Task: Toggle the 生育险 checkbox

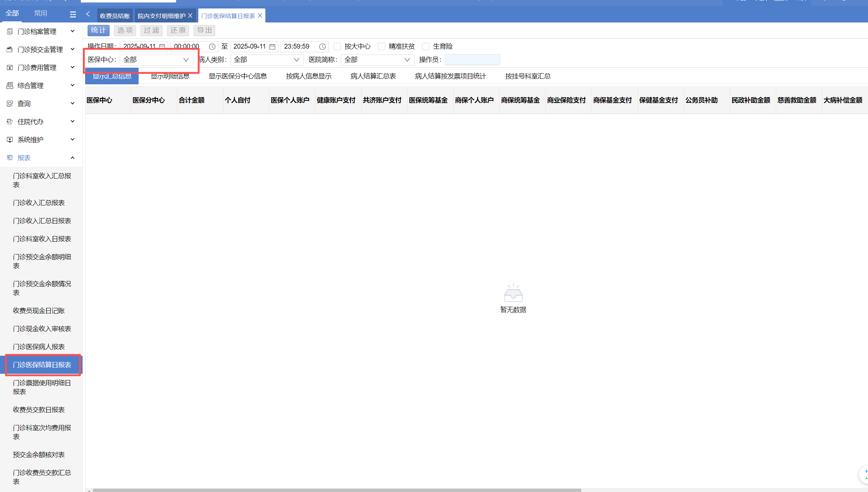Action: (x=426, y=46)
